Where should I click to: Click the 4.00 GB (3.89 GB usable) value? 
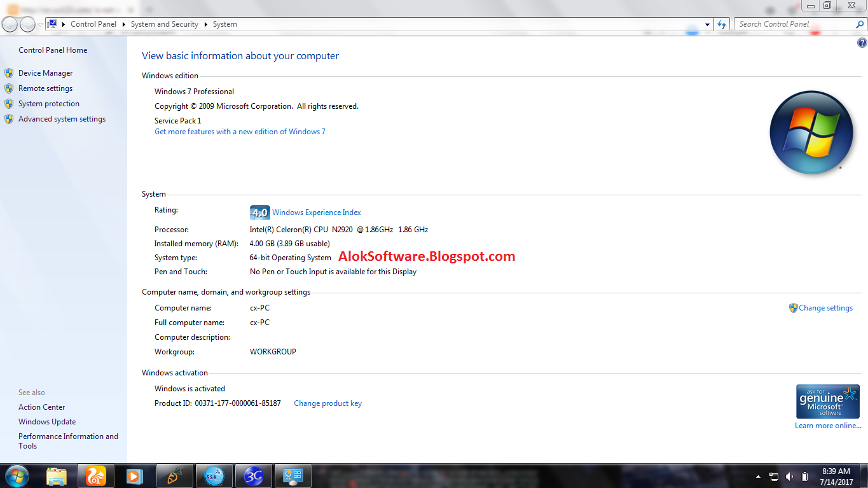(x=289, y=244)
